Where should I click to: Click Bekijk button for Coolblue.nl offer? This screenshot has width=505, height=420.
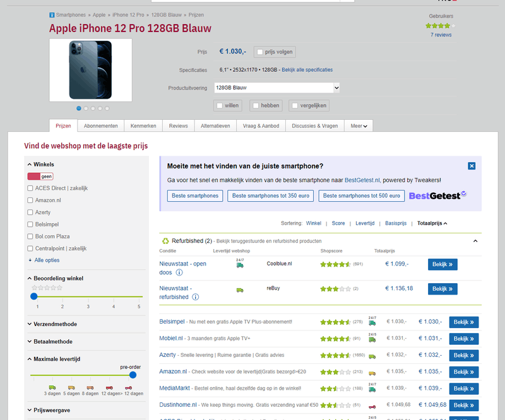pos(443,264)
